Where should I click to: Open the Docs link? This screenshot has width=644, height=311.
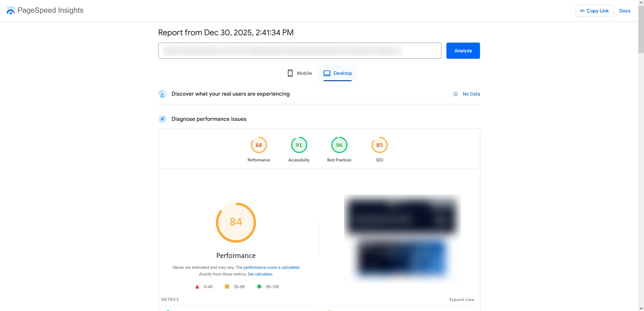pyautogui.click(x=625, y=10)
